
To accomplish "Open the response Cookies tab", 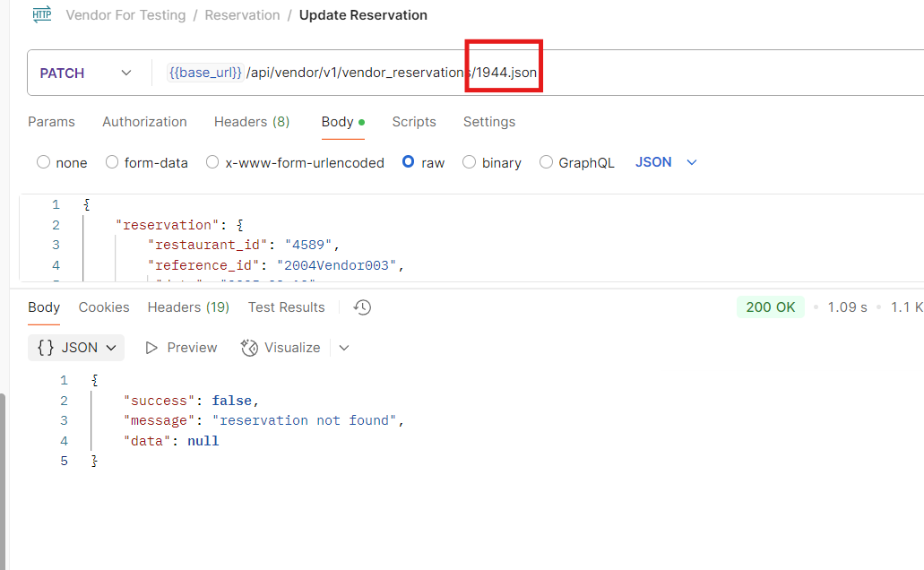I will pyautogui.click(x=104, y=307).
